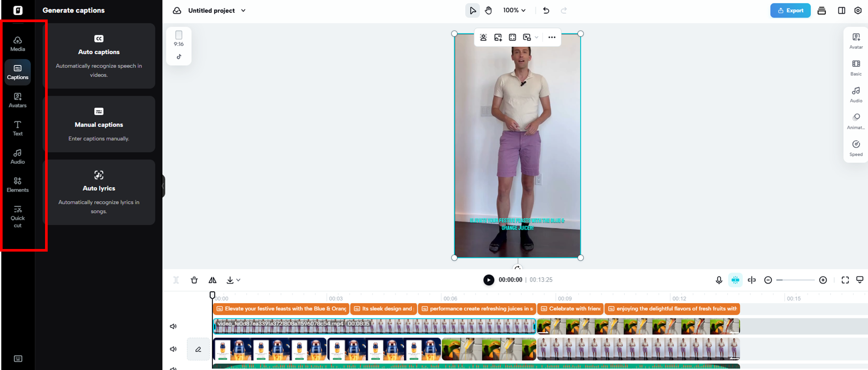Click the image-plus icon in floating video toolbar
Image resolution: width=868 pixels, height=370 pixels.
498,37
